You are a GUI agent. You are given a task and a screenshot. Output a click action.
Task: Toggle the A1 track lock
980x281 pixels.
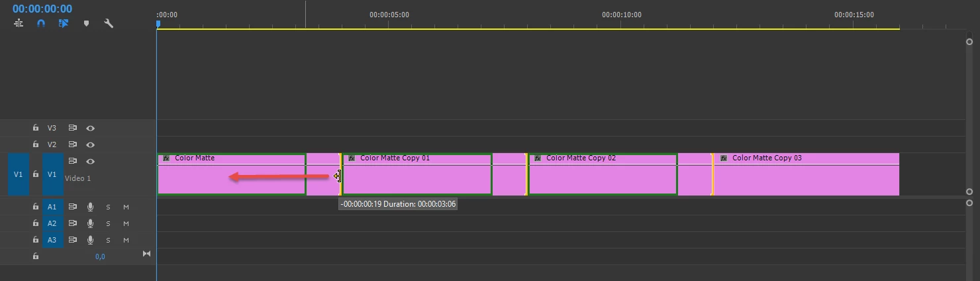coord(36,207)
